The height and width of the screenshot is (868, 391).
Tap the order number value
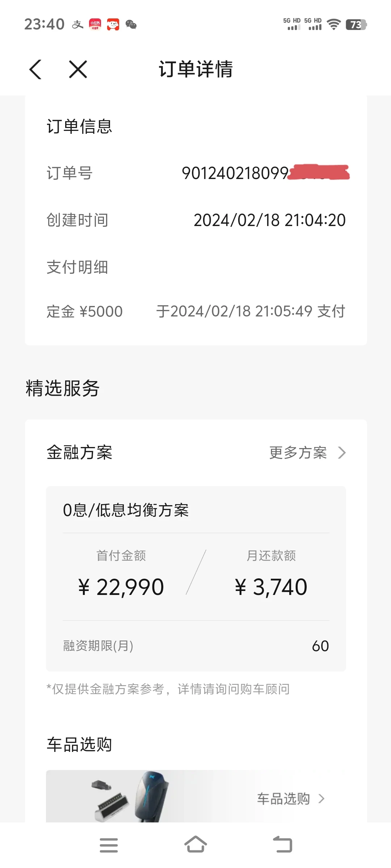[265, 173]
